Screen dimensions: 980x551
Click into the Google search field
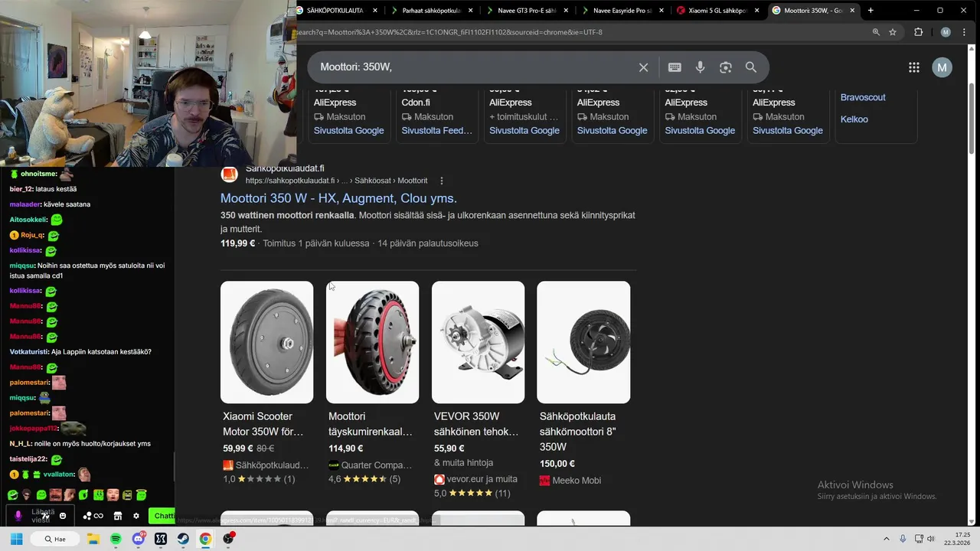pos(475,67)
